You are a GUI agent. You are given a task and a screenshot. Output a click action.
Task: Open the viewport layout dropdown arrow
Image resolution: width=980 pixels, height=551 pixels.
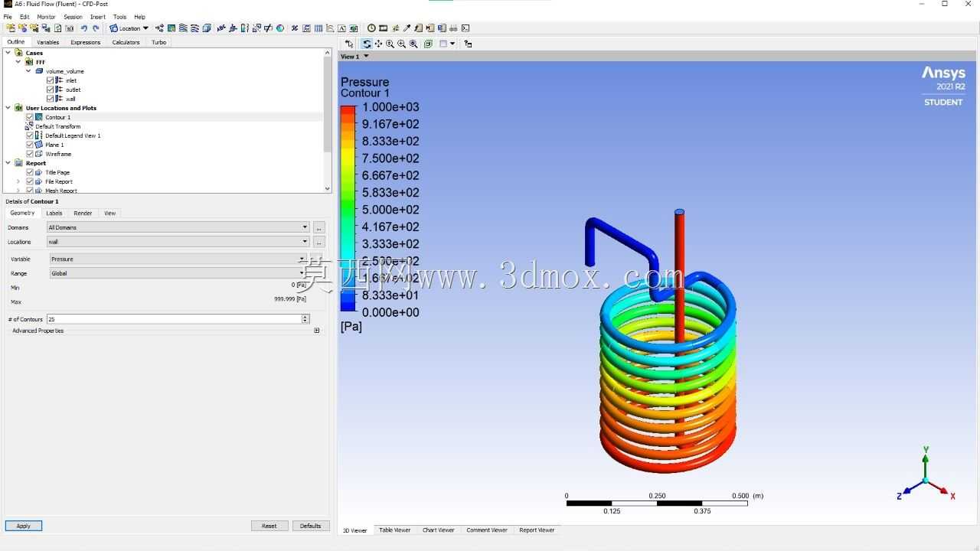point(452,44)
